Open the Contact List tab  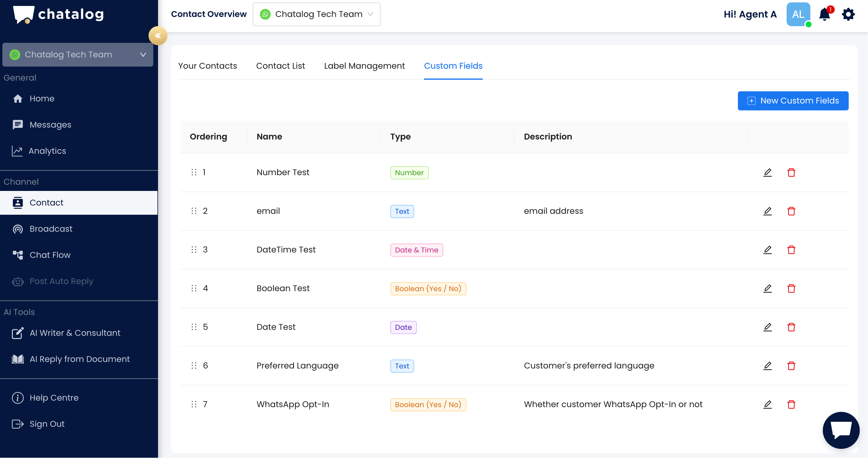[280, 66]
